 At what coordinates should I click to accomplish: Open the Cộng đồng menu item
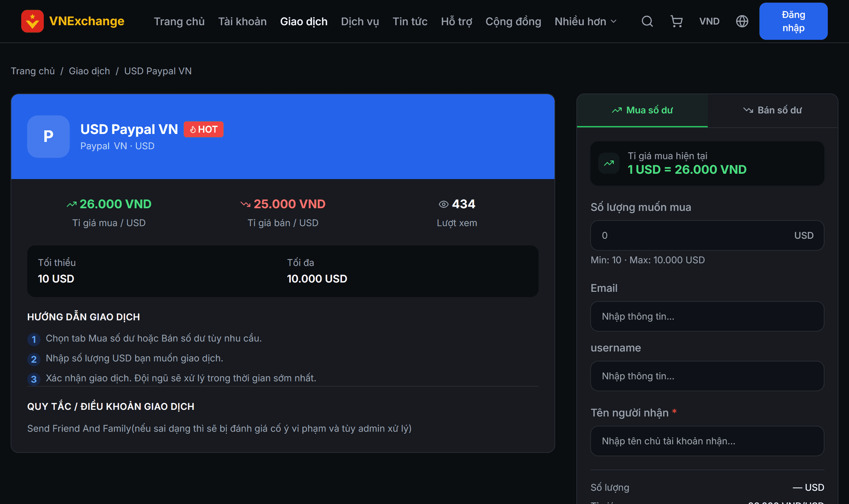click(513, 21)
